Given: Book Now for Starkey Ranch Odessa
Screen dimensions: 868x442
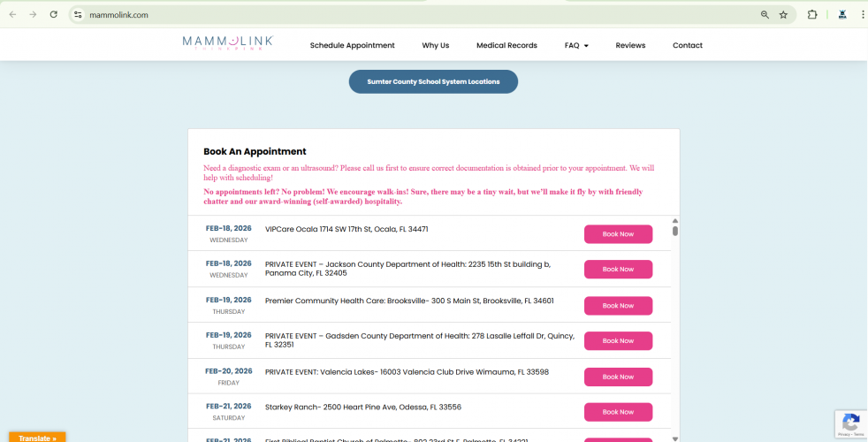Looking at the screenshot, I should [619, 412].
